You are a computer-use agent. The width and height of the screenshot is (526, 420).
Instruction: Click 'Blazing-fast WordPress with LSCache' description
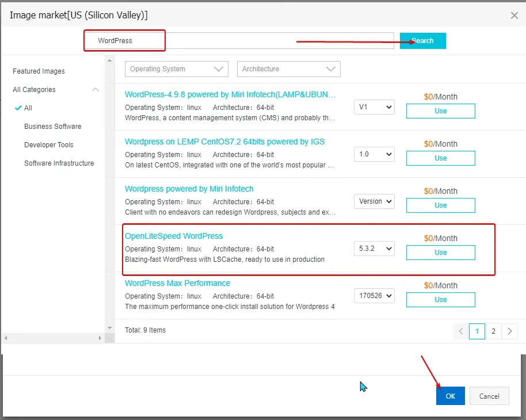point(225,259)
